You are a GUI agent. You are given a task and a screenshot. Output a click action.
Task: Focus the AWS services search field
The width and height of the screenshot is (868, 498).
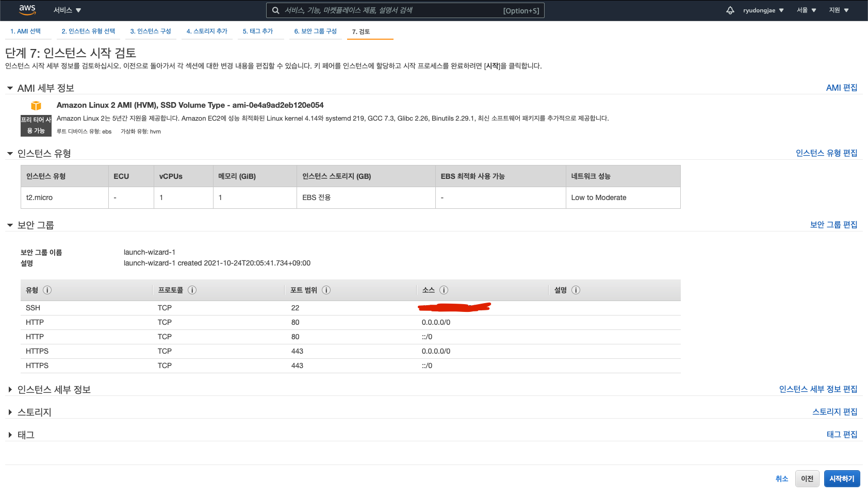(405, 10)
